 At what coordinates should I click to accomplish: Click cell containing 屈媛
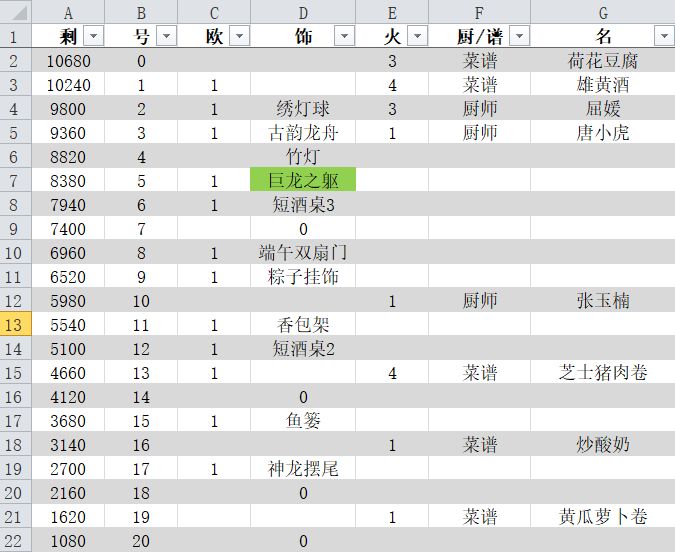pos(603,109)
